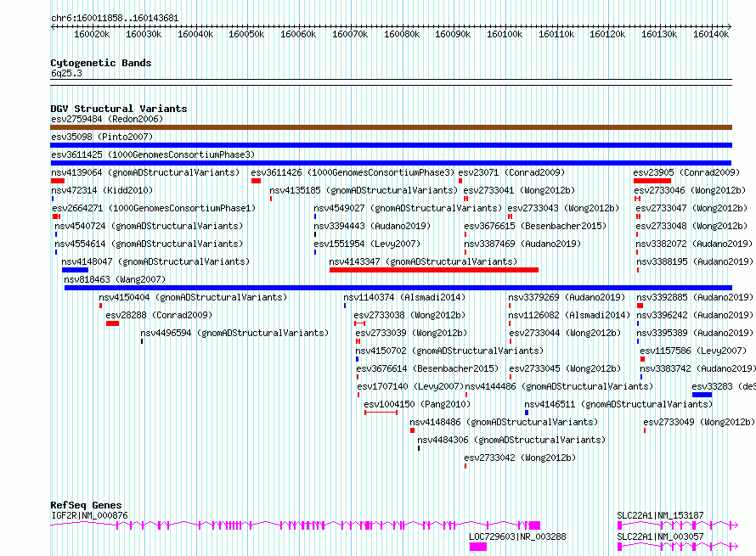Click the esv23071 (Conrad2009) label
756x556 pixels.
click(511, 172)
